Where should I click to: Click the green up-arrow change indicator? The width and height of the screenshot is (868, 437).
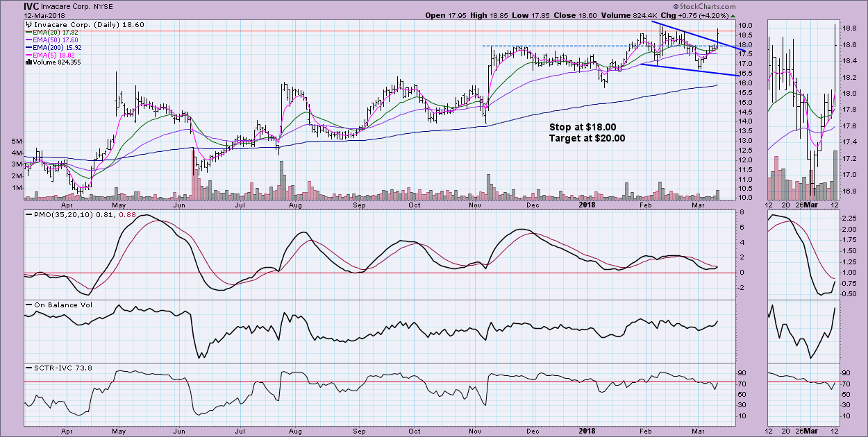pos(734,15)
